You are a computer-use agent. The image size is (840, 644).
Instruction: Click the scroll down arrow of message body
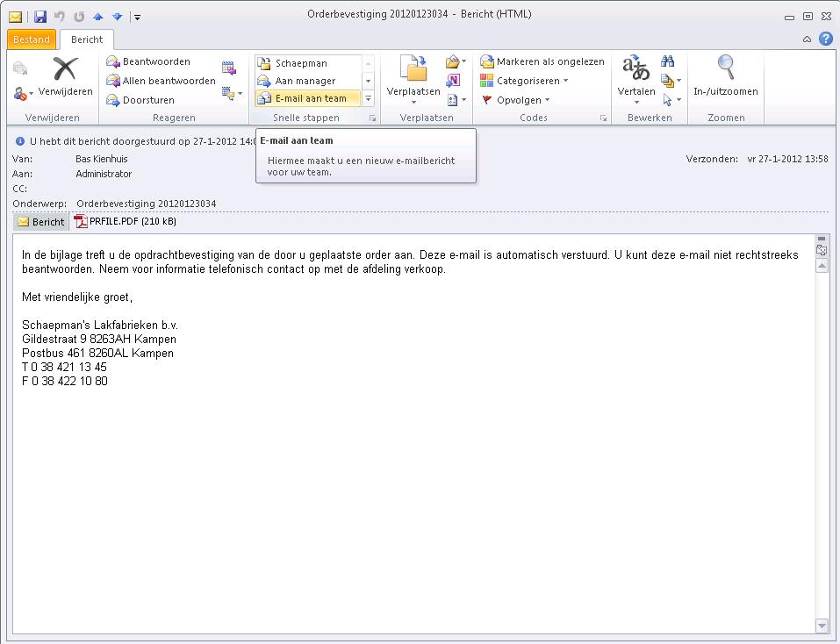click(822, 626)
